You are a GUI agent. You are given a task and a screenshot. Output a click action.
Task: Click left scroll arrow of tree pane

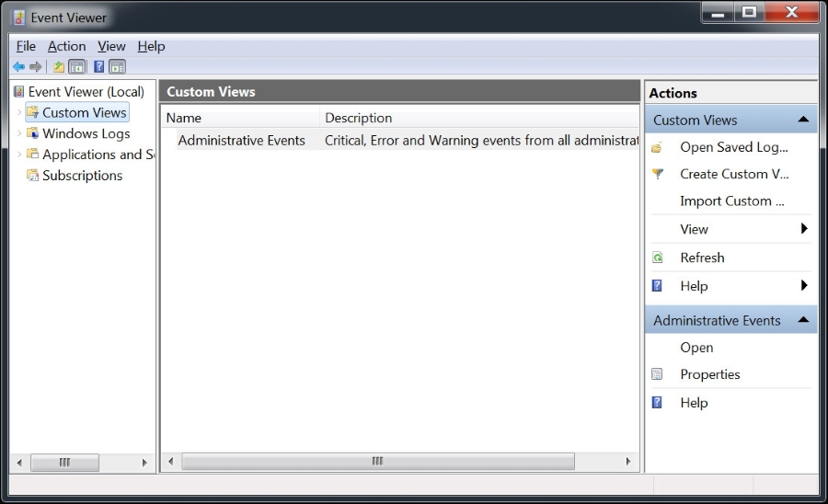tap(19, 463)
